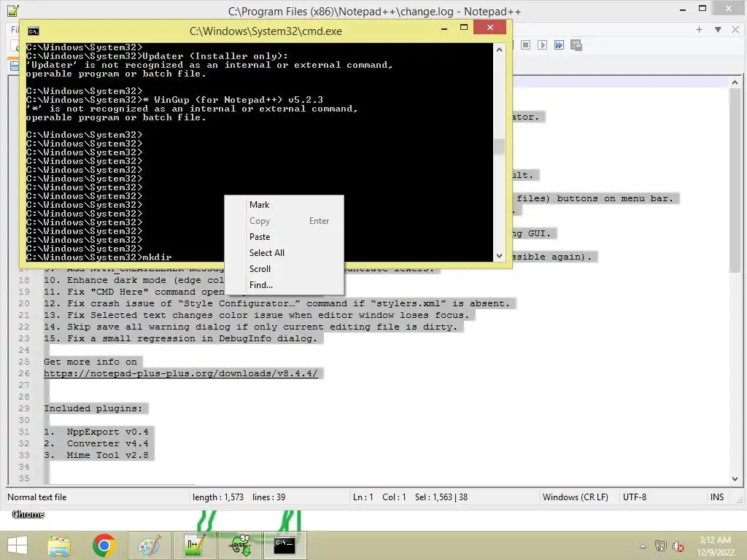
Task: Click line number 25 in the margin
Action: coord(24,362)
